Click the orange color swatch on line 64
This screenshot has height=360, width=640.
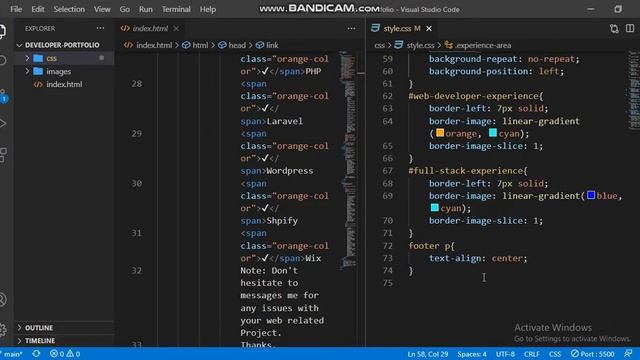(440, 133)
